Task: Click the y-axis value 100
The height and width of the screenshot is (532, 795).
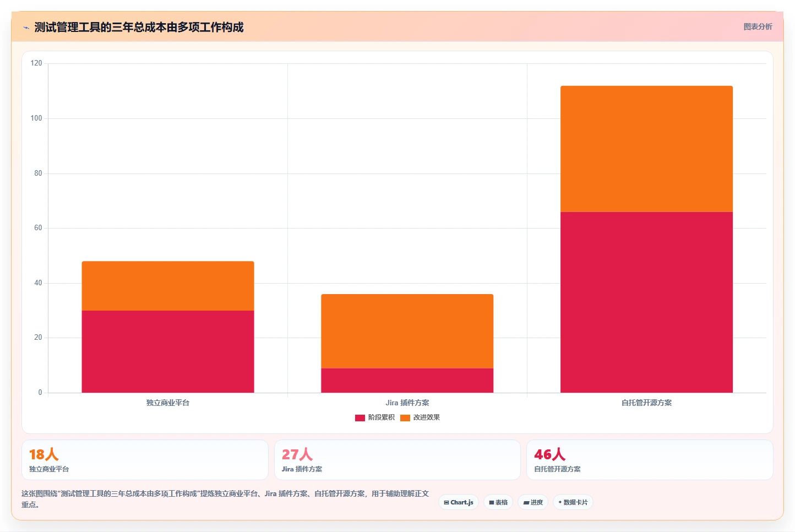Action: click(x=36, y=118)
